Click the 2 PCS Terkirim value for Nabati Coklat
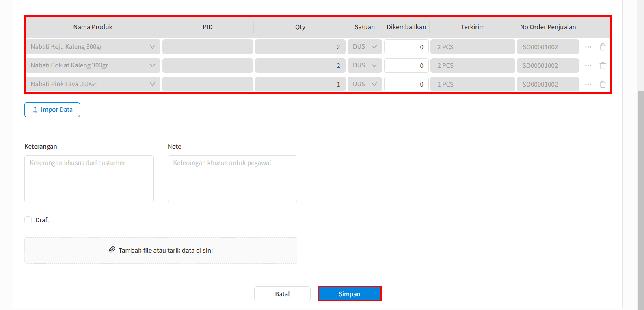The width and height of the screenshot is (644, 310). (473, 65)
